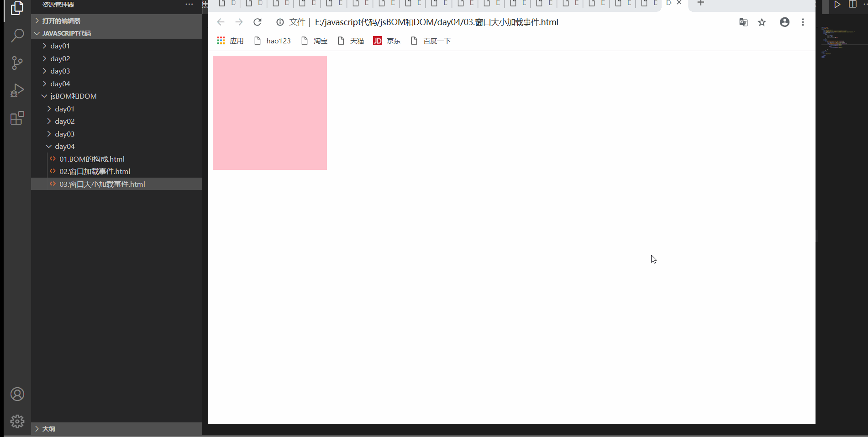Close the active browser tab

click(679, 3)
